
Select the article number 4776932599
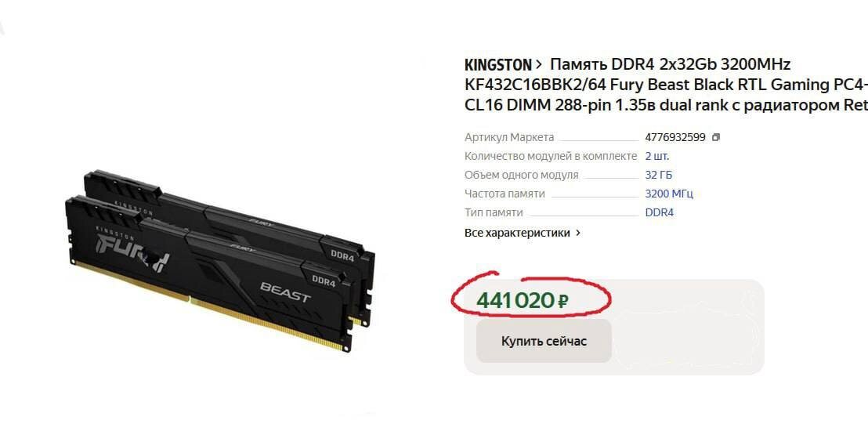675,137
